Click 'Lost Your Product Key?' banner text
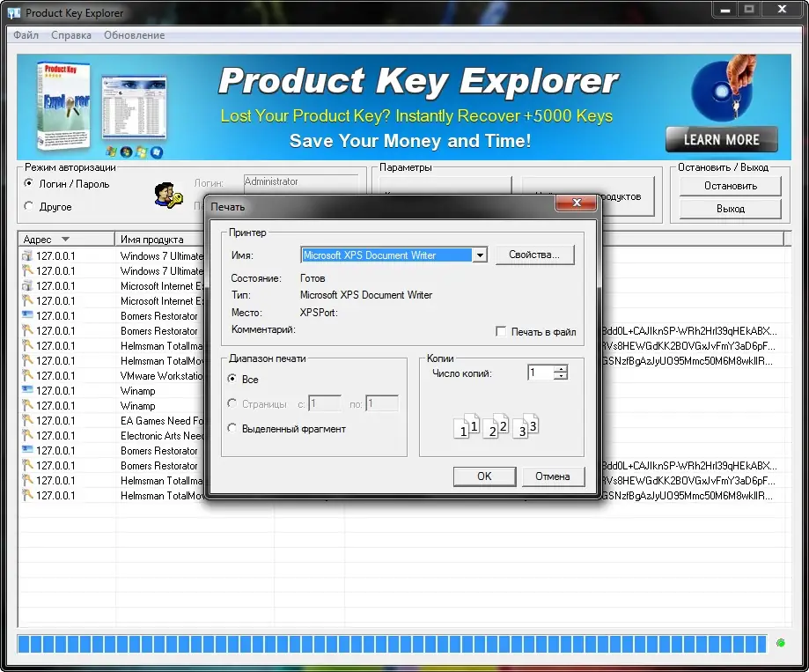The width and height of the screenshot is (809, 672). click(305, 115)
